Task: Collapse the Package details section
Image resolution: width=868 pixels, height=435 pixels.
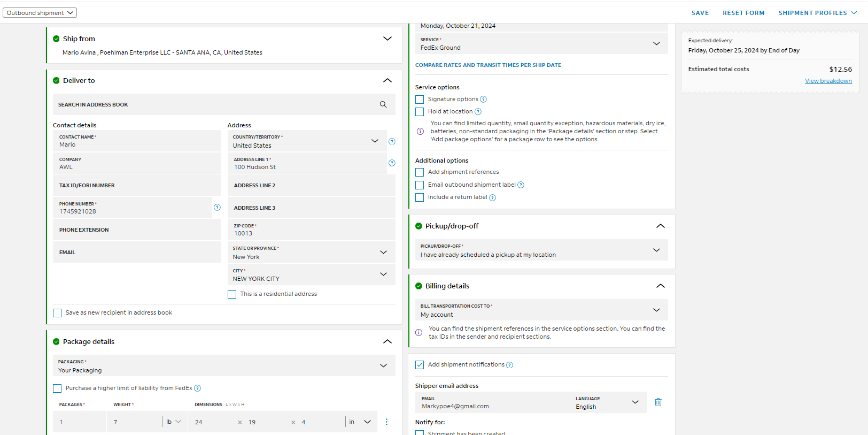Action: pyautogui.click(x=387, y=341)
